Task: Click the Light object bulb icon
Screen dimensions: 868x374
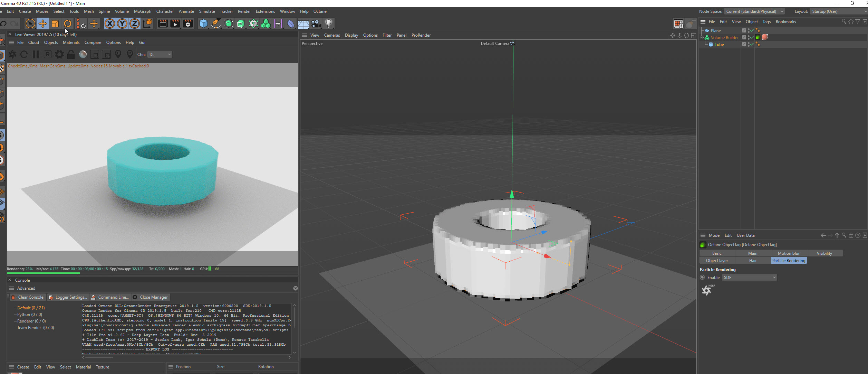Action: (x=329, y=24)
